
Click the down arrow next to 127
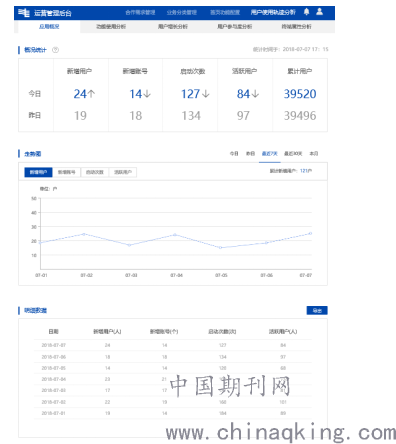coord(206,94)
